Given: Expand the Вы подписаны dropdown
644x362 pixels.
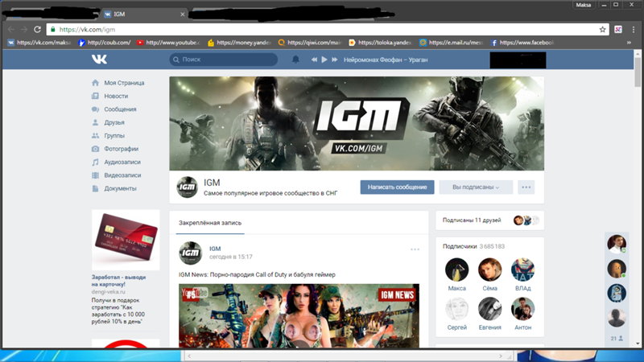Looking at the screenshot, I should click(476, 187).
